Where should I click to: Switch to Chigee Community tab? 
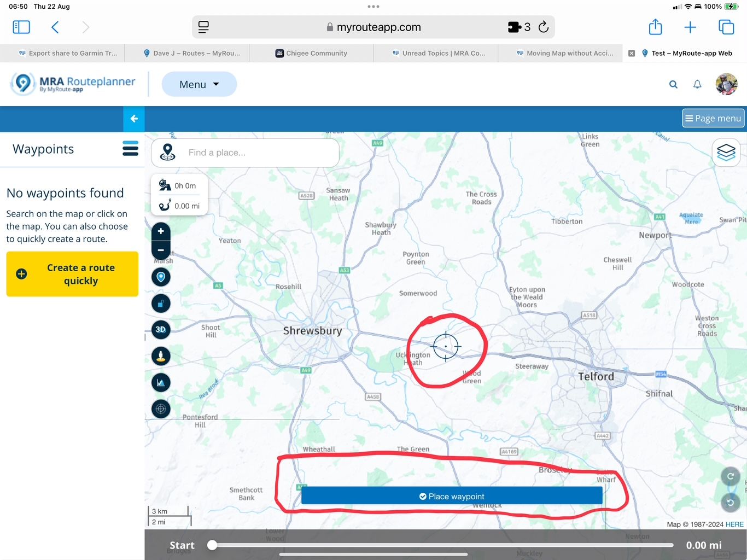311,53
